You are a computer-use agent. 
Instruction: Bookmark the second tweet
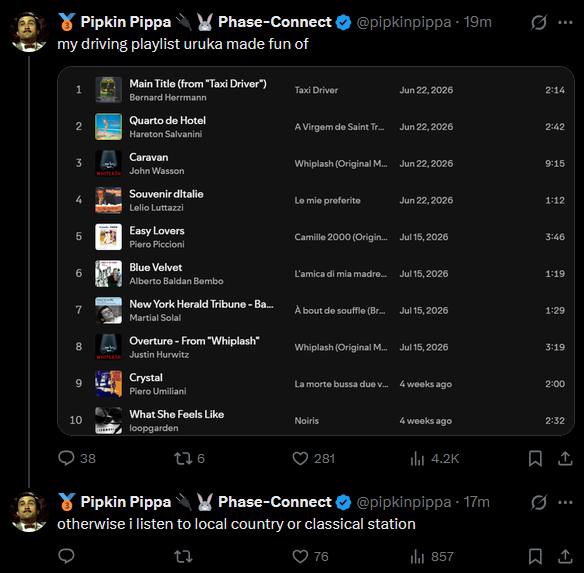pos(535,556)
